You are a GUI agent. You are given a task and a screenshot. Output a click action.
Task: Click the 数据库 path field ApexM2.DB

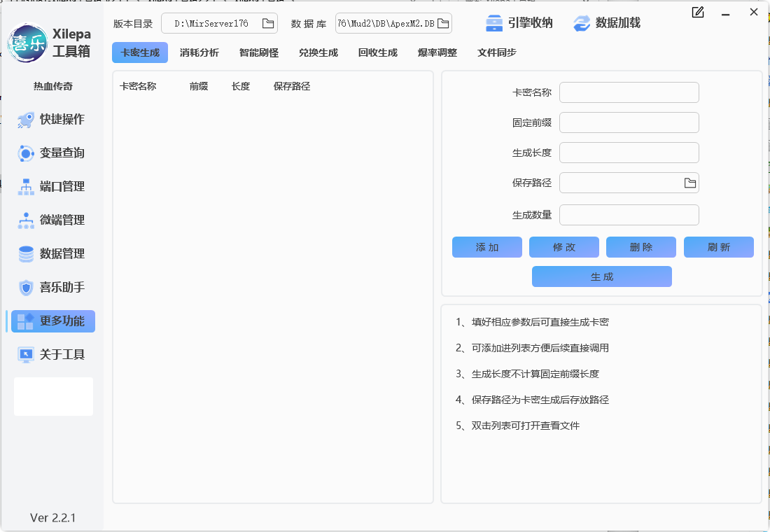click(x=393, y=24)
